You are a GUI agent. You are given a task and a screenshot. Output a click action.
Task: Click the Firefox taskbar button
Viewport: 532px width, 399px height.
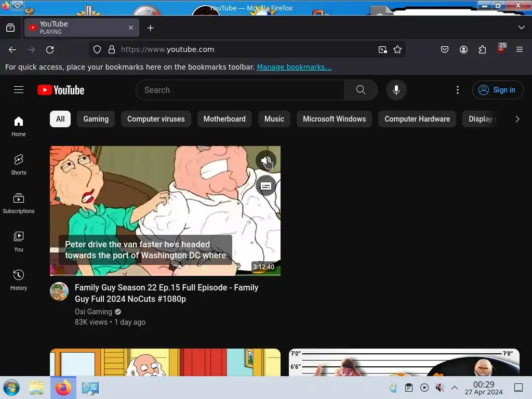(63, 388)
